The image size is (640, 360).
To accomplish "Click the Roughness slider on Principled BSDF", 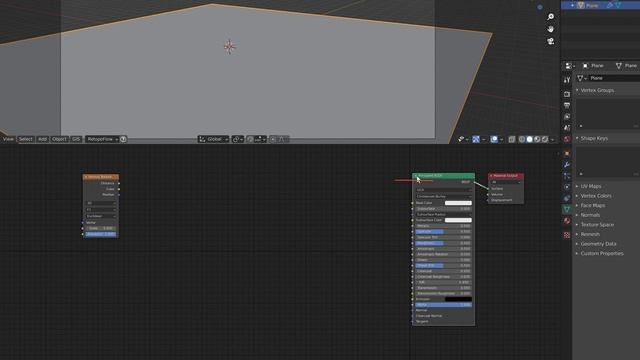I will (x=443, y=243).
